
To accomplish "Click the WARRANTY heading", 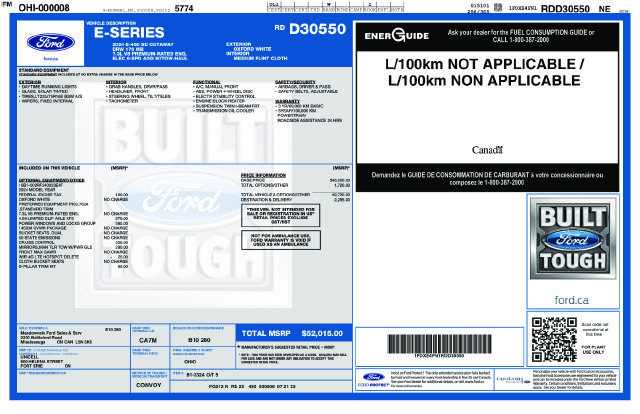I will [287, 101].
